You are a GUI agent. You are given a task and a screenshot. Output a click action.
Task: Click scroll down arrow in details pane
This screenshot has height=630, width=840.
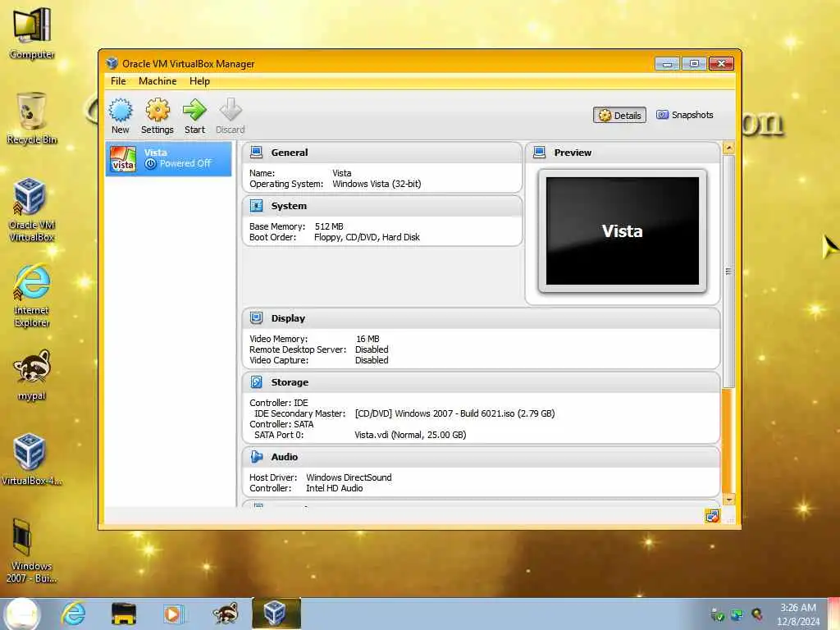tap(728, 500)
